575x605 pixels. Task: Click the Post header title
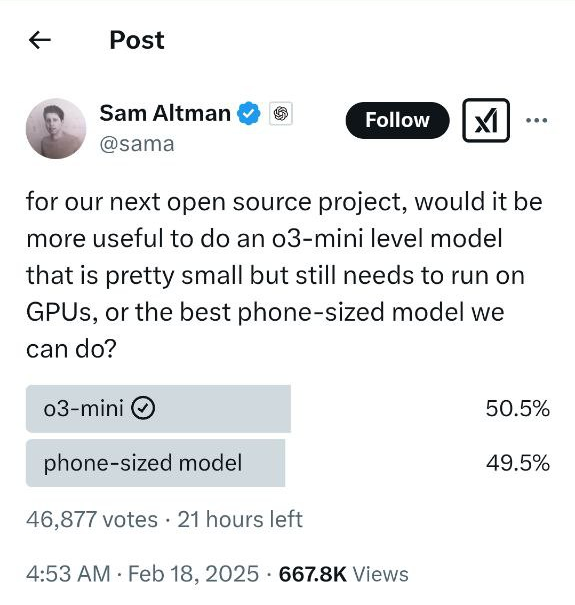pyautogui.click(x=137, y=40)
